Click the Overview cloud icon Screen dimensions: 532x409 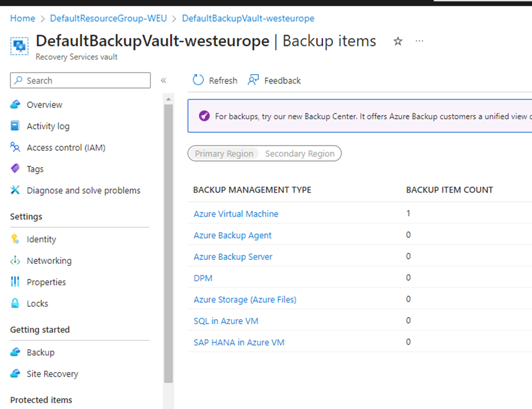click(15, 104)
